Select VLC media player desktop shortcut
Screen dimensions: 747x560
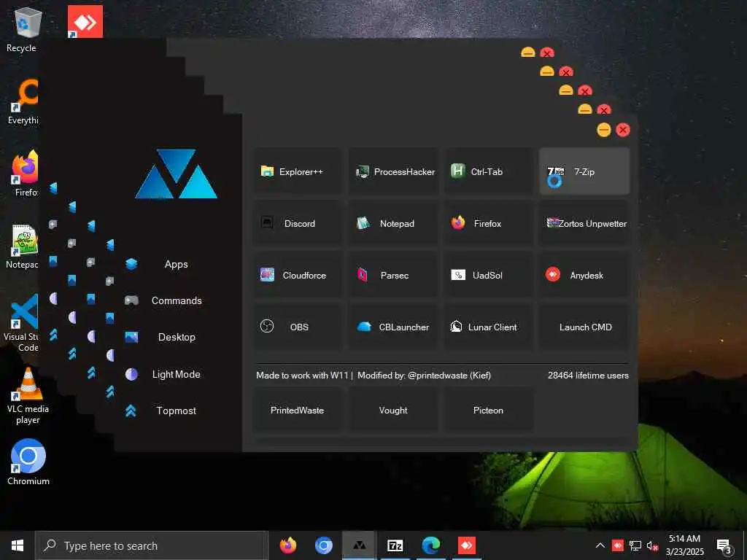[28, 396]
